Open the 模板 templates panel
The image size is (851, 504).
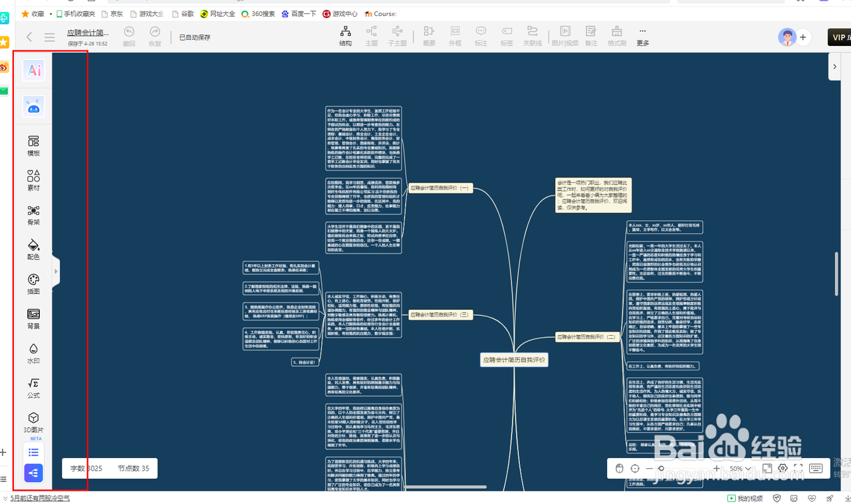click(x=33, y=146)
